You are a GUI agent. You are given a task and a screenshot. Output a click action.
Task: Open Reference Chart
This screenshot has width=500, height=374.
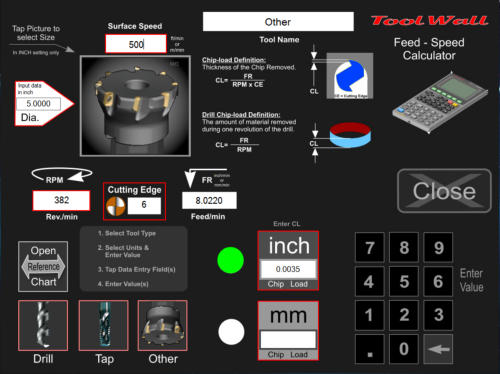pyautogui.click(x=43, y=267)
